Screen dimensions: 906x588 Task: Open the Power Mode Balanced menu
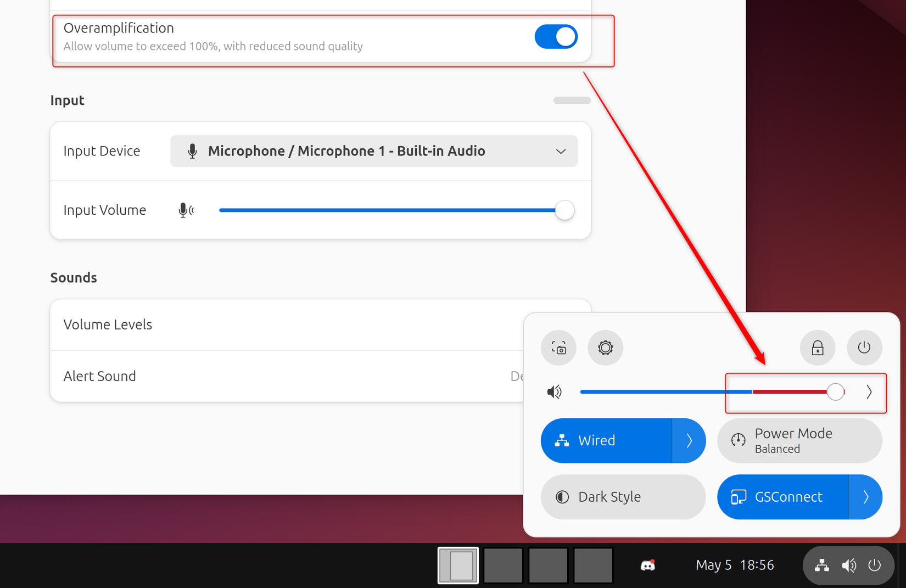click(x=799, y=440)
